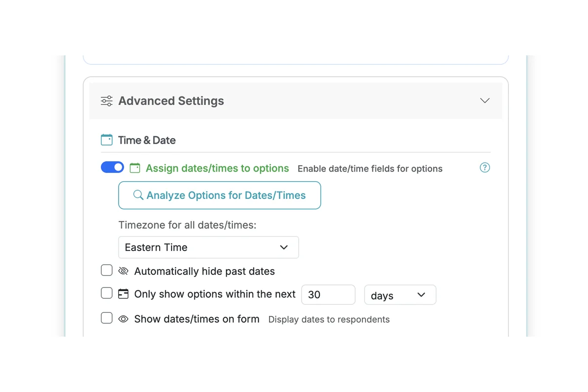Open the Eastern Time timezone dropdown
Image resolution: width=588 pixels, height=392 pixels.
pos(208,247)
